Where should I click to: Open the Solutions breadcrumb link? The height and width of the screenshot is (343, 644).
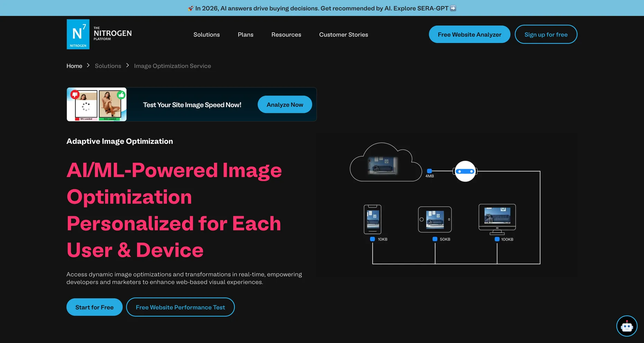click(108, 66)
